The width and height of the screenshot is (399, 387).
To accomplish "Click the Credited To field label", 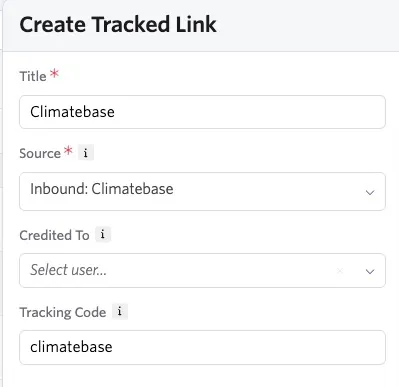I will (x=54, y=235).
